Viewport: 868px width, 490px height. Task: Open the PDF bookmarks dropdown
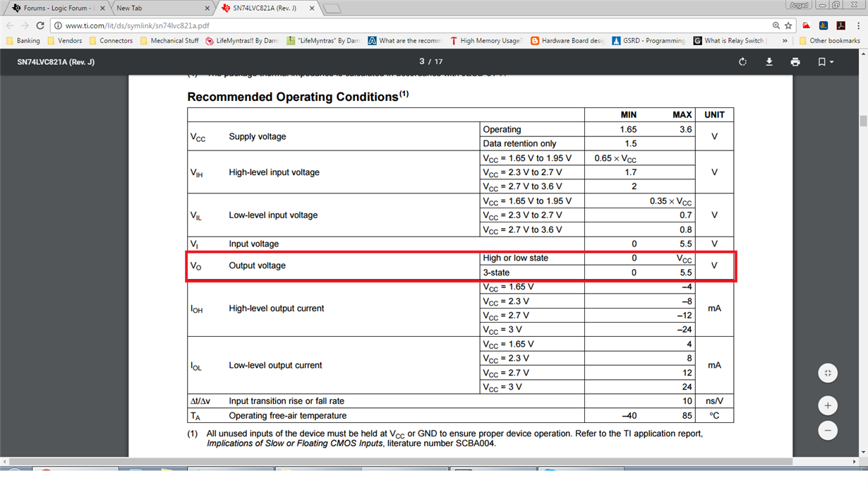tap(825, 62)
